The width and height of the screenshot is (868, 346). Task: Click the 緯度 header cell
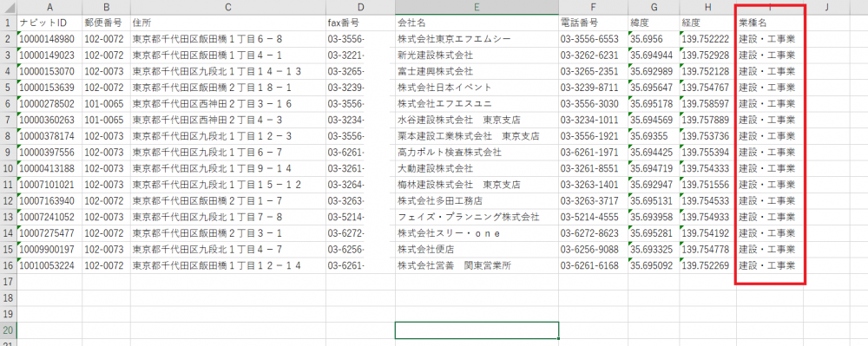[654, 23]
